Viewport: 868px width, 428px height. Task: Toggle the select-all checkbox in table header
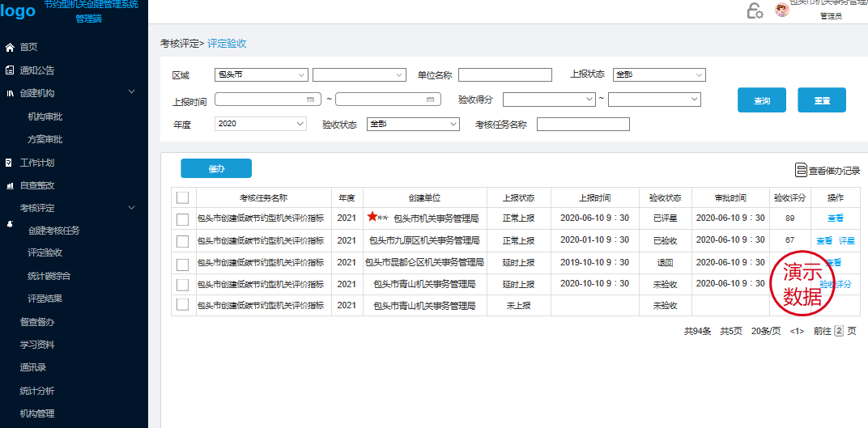pyautogui.click(x=183, y=197)
